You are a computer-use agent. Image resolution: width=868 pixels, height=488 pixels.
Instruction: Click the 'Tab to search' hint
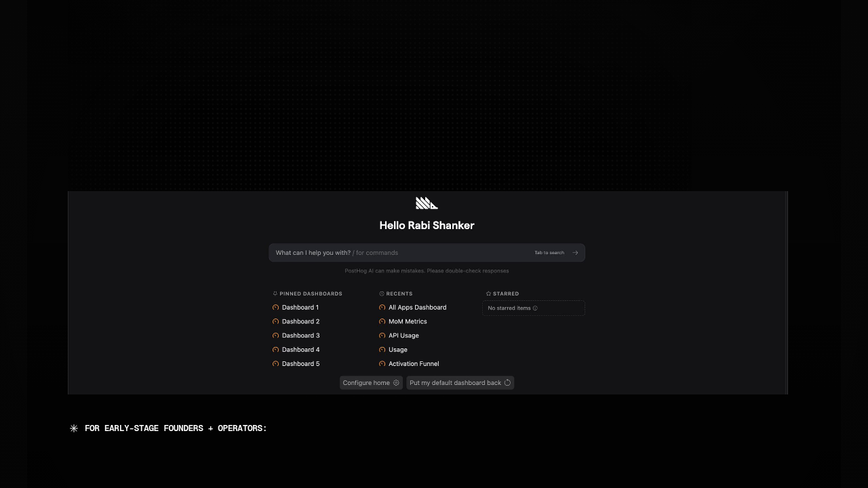coord(549,253)
